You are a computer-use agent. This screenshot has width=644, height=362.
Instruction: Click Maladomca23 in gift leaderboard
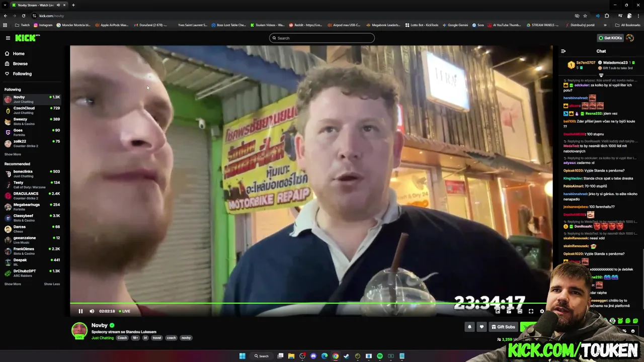(615, 63)
